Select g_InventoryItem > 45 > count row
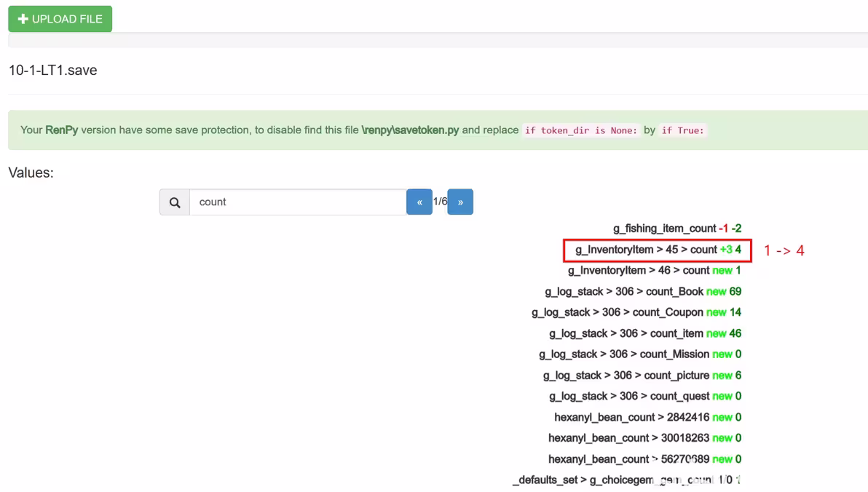Viewport: 868px width, 492px height. (x=658, y=250)
